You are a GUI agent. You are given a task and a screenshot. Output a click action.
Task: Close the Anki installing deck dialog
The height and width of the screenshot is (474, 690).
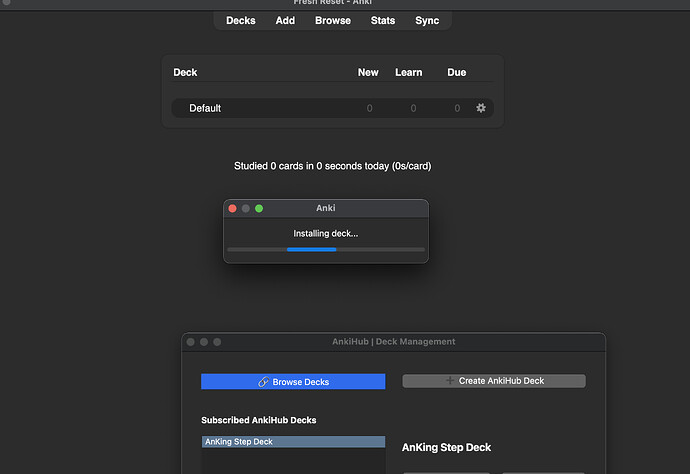pyautogui.click(x=232, y=208)
